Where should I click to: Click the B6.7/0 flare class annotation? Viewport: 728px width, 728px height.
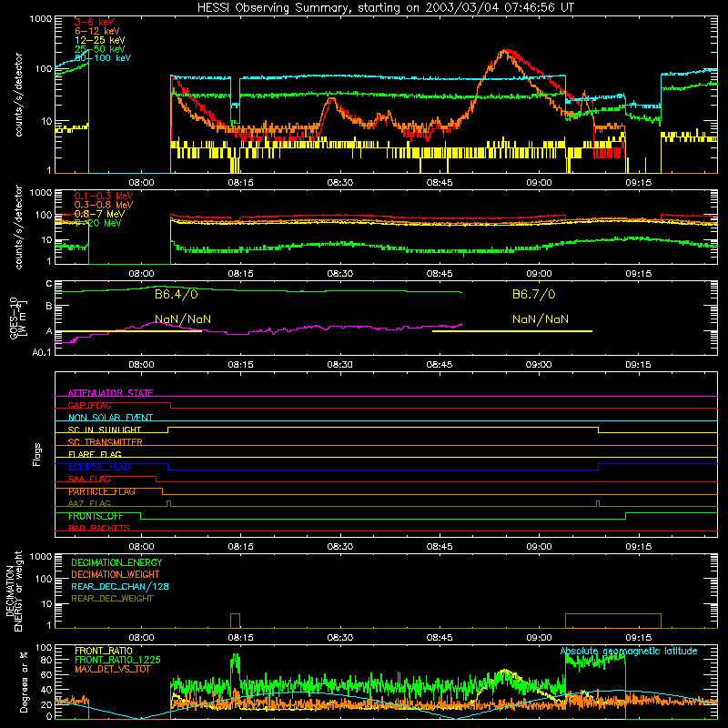click(x=534, y=294)
